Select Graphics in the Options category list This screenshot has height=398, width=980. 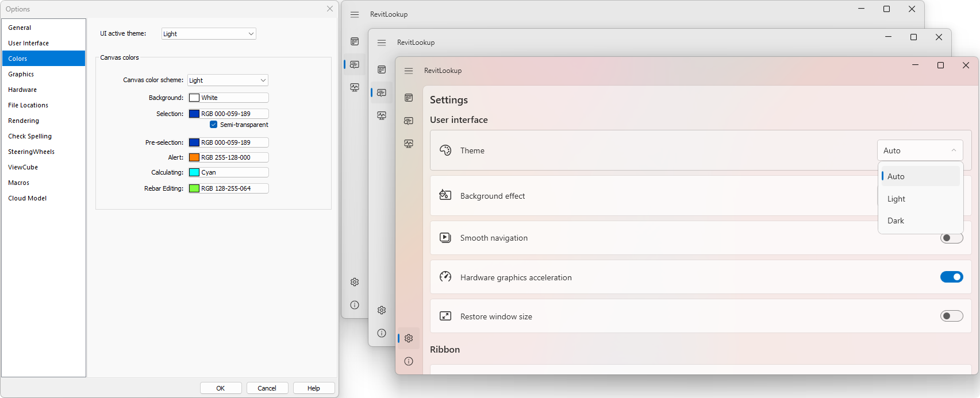[21, 74]
